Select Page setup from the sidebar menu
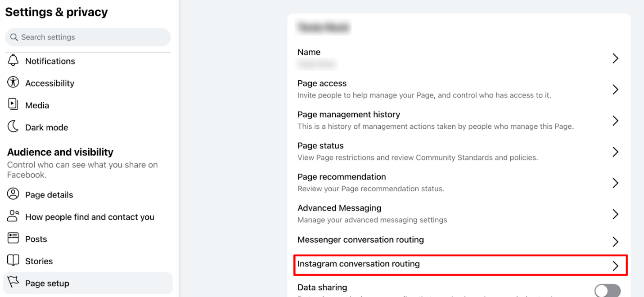 47,283
